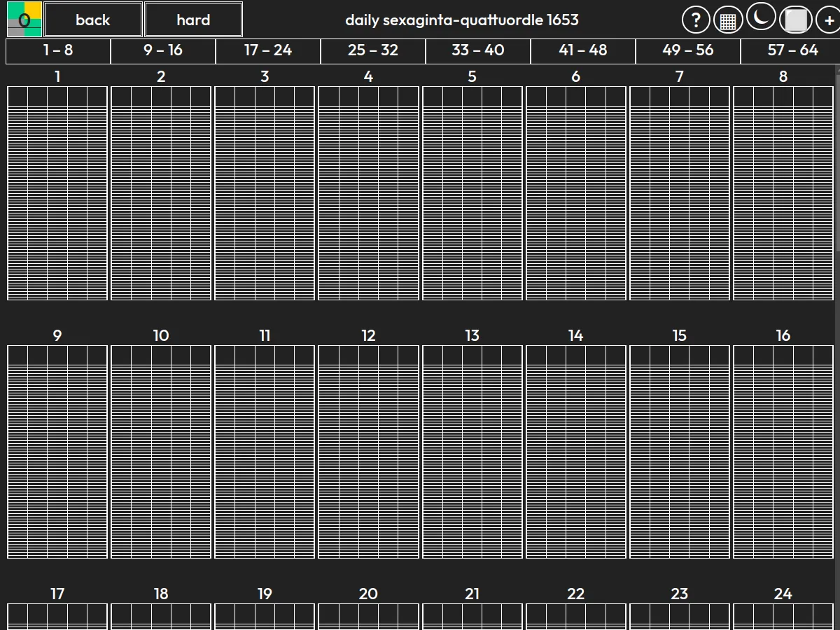Viewport: 840px width, 630px height.
Task: Click the white square icon in header
Action: pos(796,20)
